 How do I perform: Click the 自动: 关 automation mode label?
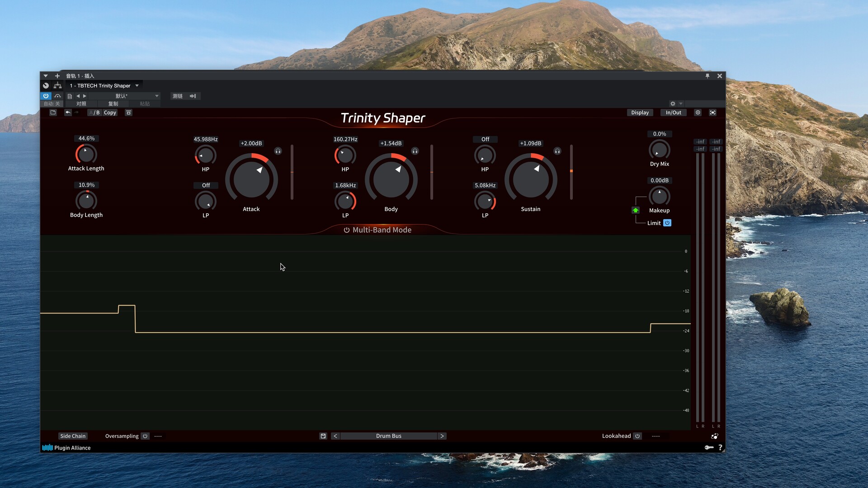52,104
